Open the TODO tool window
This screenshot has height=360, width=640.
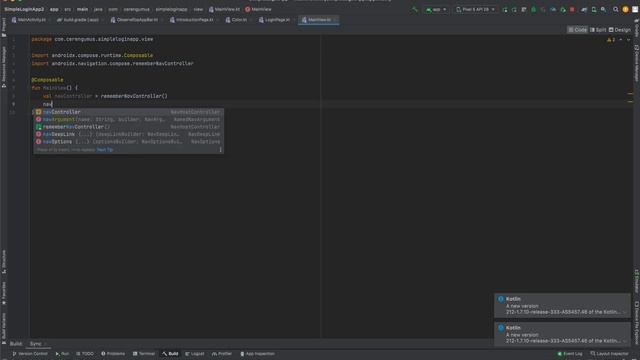point(85,354)
